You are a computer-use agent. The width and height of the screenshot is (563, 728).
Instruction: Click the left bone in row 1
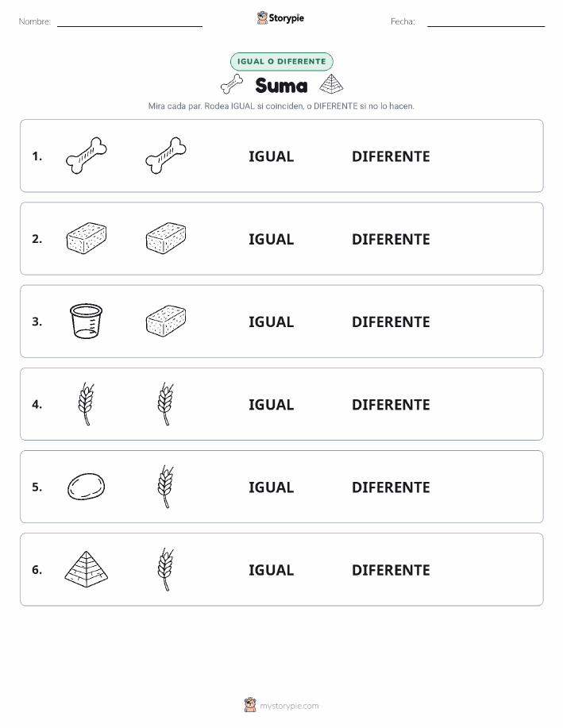coord(87,156)
